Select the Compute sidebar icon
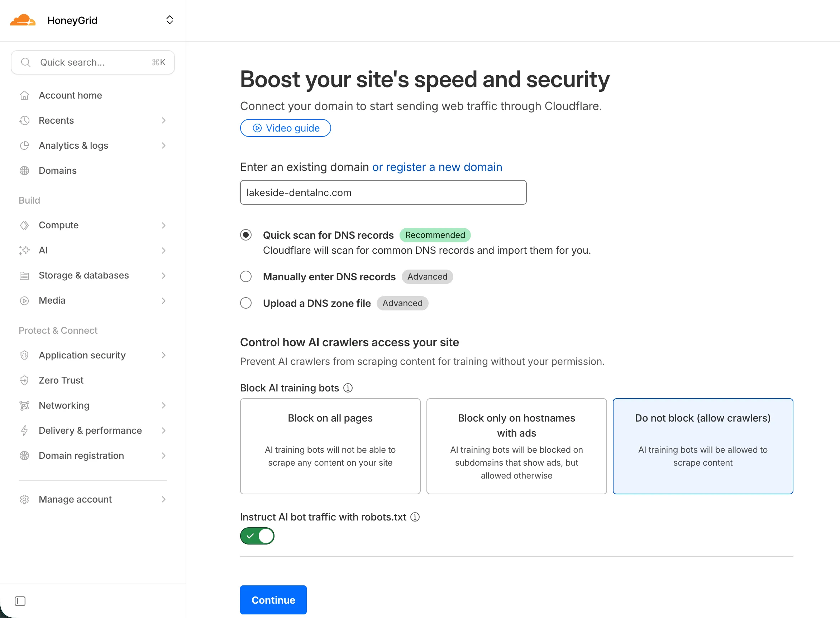The width and height of the screenshot is (840, 618). point(24,225)
